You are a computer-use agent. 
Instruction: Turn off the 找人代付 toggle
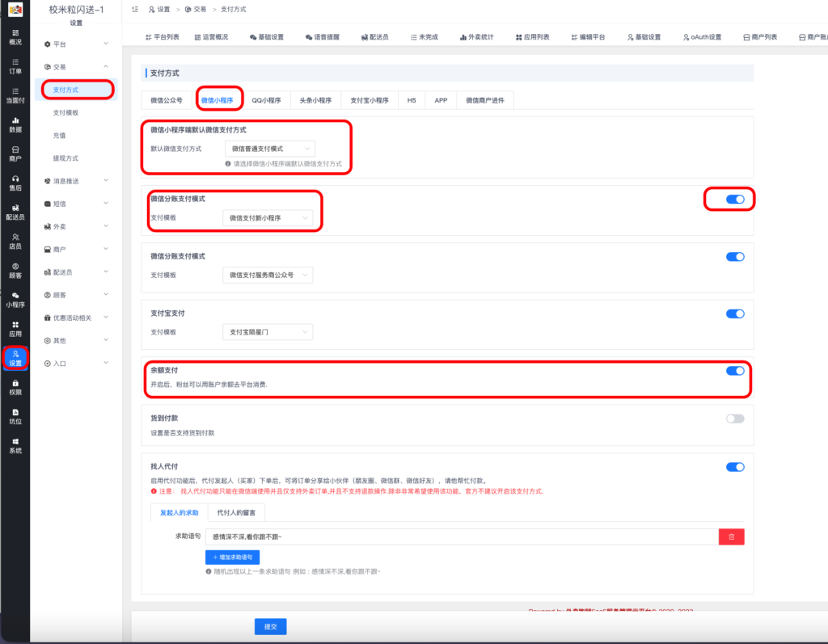tap(734, 467)
